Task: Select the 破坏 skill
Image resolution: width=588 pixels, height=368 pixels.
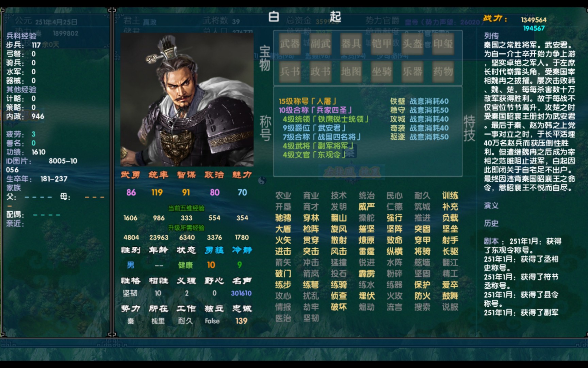Action: (339, 307)
